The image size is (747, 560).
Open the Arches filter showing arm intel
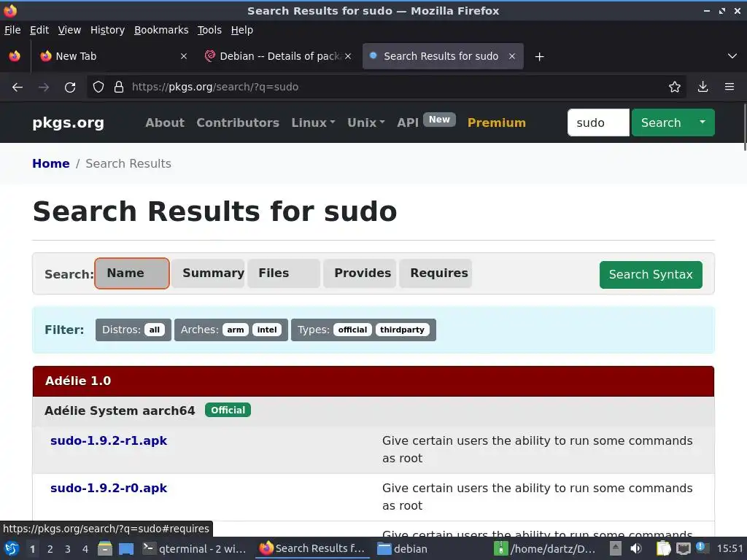[231, 330]
